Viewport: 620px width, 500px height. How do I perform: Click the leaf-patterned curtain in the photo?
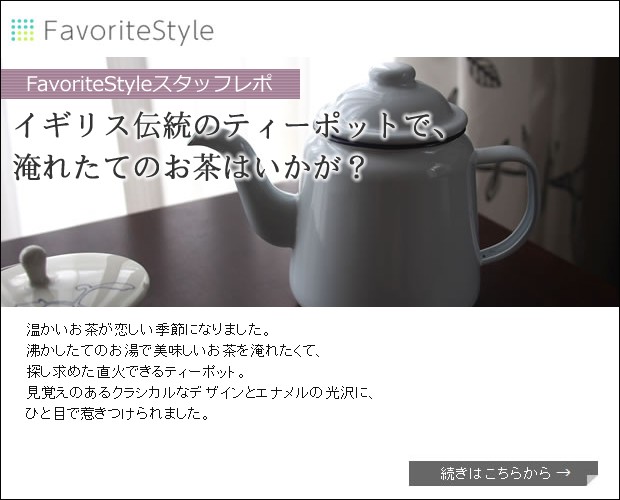point(526,150)
